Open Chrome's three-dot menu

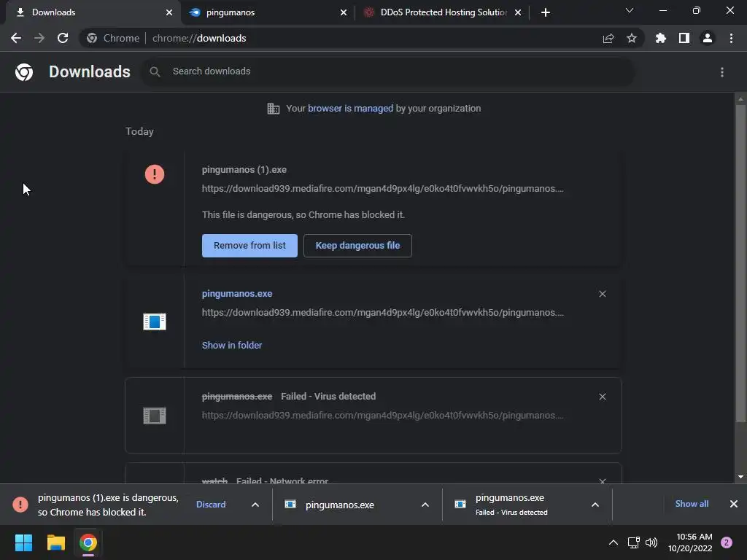(x=731, y=38)
